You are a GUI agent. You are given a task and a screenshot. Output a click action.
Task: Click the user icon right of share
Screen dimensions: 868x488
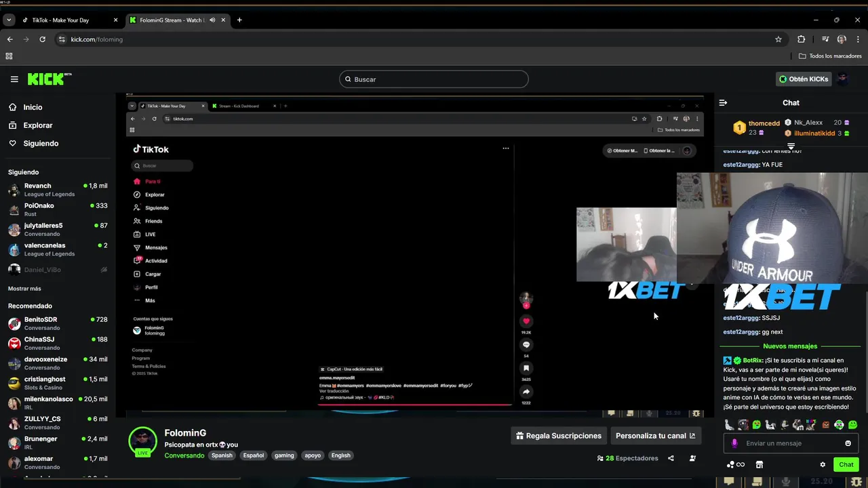click(692, 458)
